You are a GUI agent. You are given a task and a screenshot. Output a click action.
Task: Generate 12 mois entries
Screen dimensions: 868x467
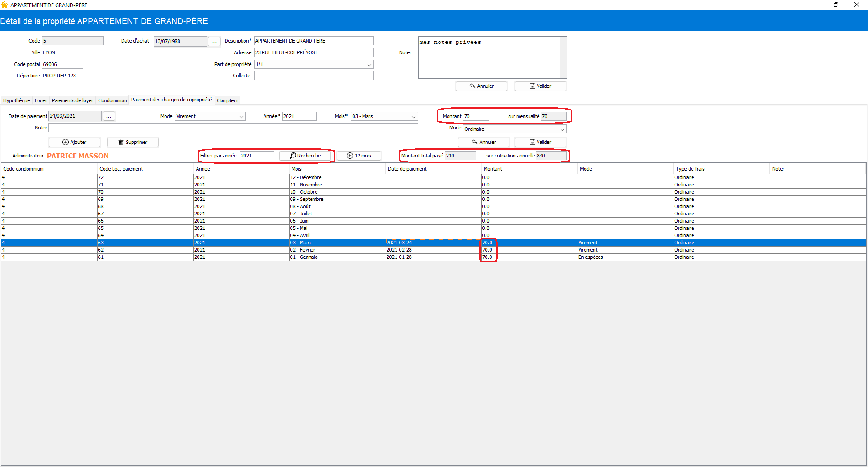(x=359, y=156)
